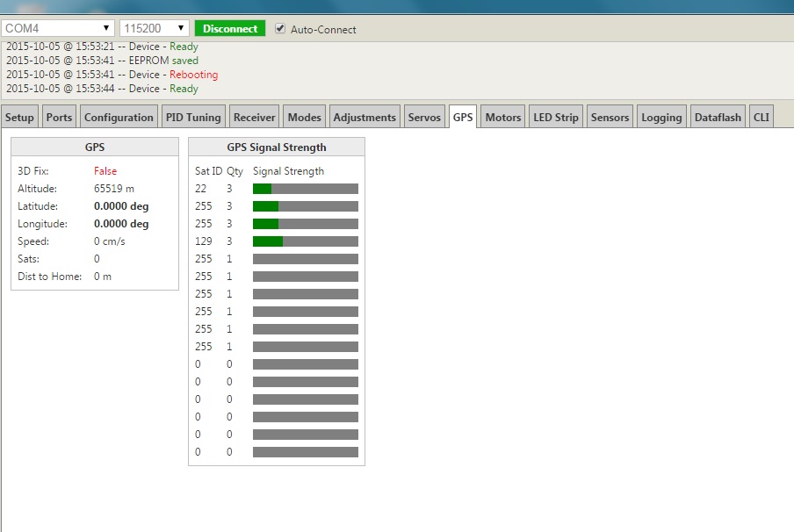Screen dimensions: 794x532
Task: Open the COM4 port dropdown
Action: click(58, 28)
